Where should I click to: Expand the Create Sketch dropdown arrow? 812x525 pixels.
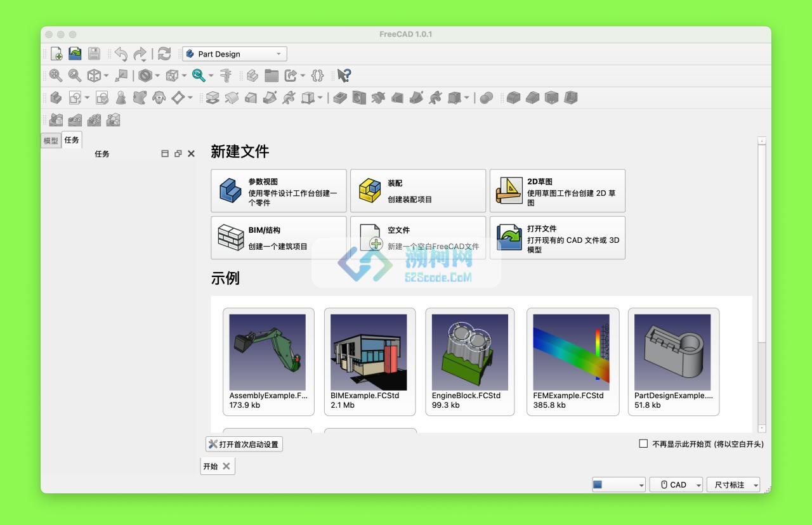click(87, 98)
